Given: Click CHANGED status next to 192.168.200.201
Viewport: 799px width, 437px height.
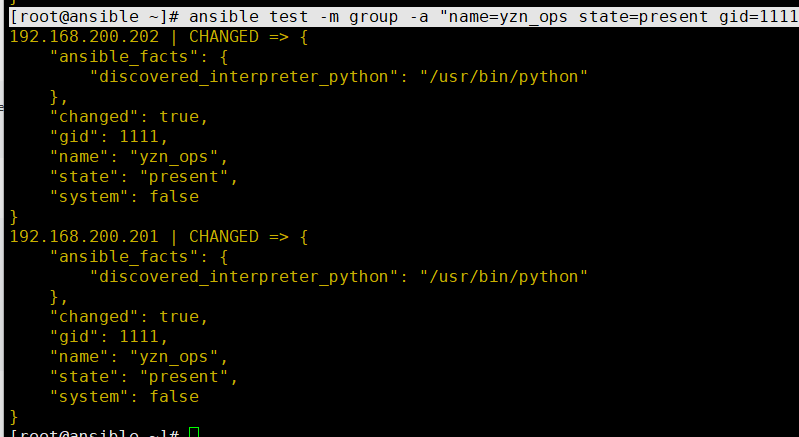Looking at the screenshot, I should (224, 237).
